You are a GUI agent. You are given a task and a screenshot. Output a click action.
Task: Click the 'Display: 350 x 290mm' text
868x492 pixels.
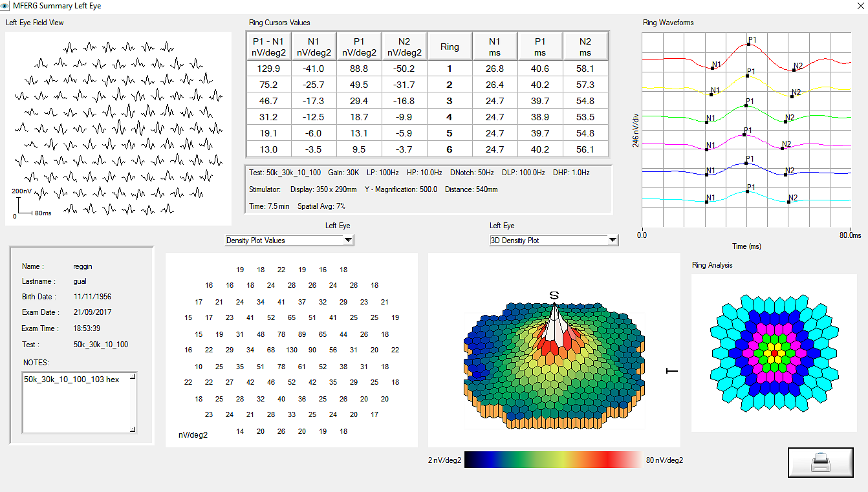(x=323, y=189)
